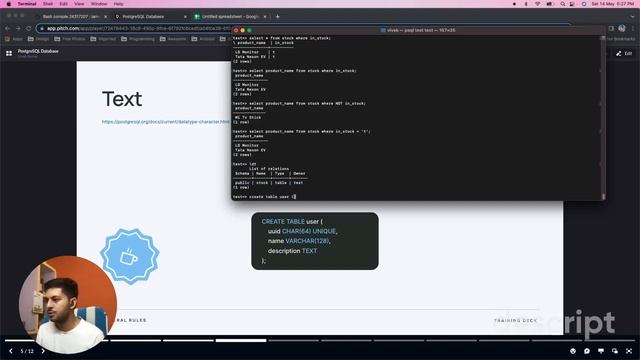This screenshot has height=360, width=640.
Task: Click the coffee cup badge on the slide
Action: click(x=130, y=257)
